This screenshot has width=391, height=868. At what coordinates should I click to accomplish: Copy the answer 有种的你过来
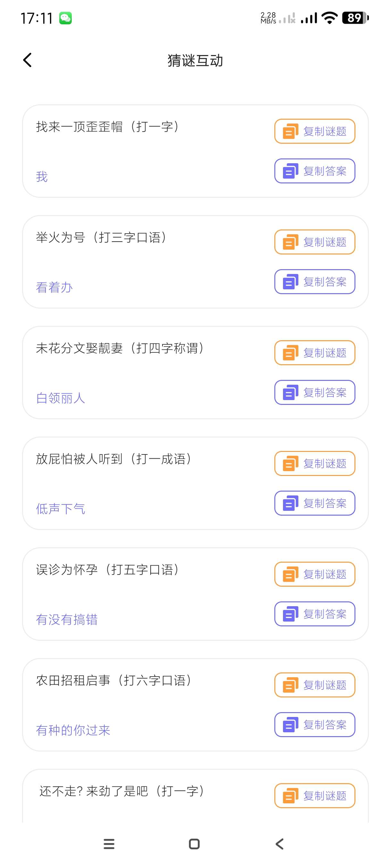[314, 725]
